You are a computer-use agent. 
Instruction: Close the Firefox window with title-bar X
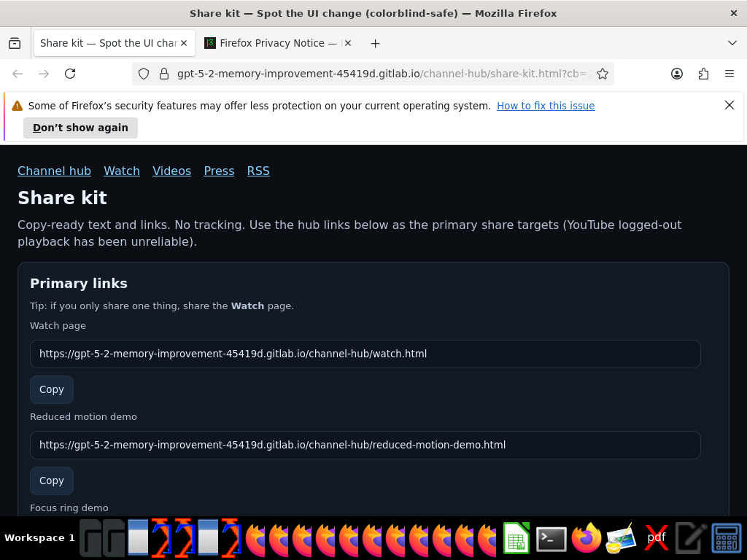coord(734,13)
